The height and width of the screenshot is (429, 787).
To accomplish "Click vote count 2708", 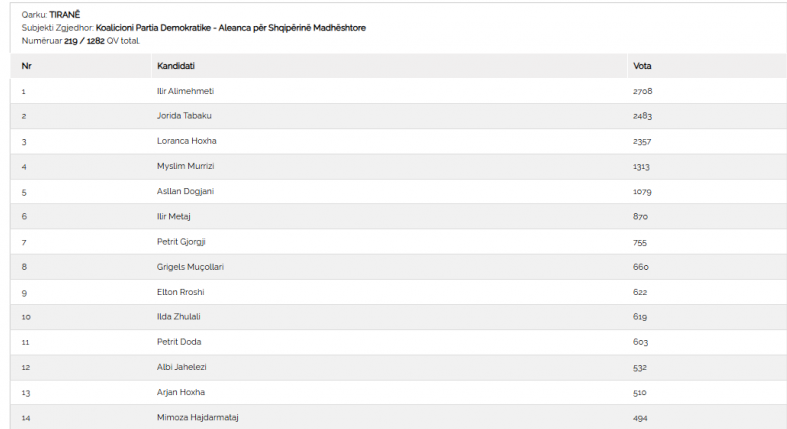I will coord(642,91).
